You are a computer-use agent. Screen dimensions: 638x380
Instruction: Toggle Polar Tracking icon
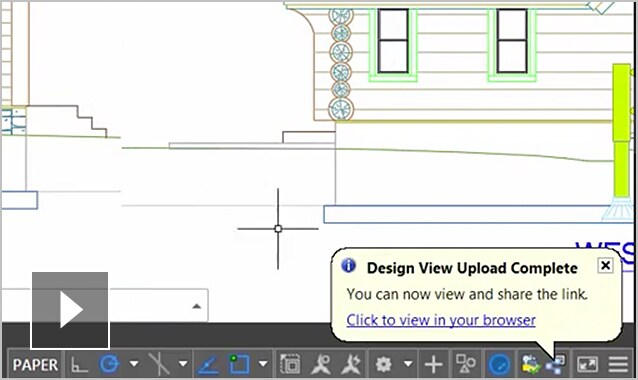[109, 364]
